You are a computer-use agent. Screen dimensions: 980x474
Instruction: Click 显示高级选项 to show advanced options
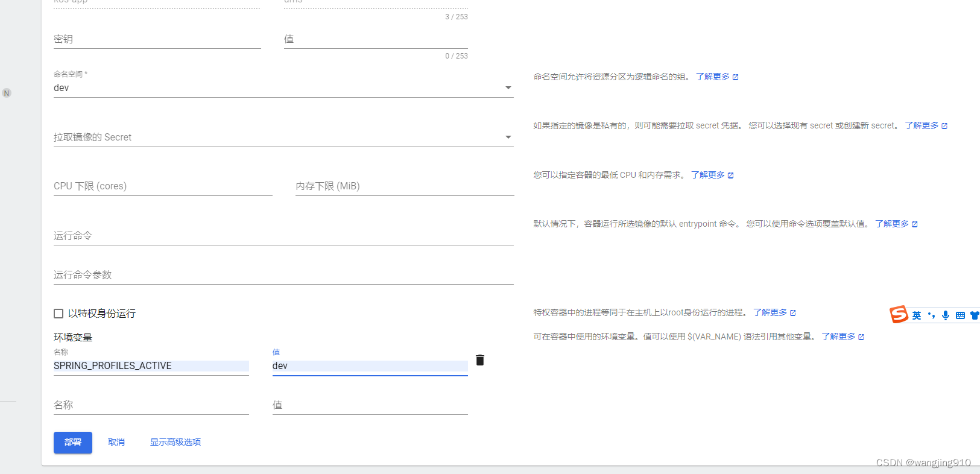click(175, 442)
